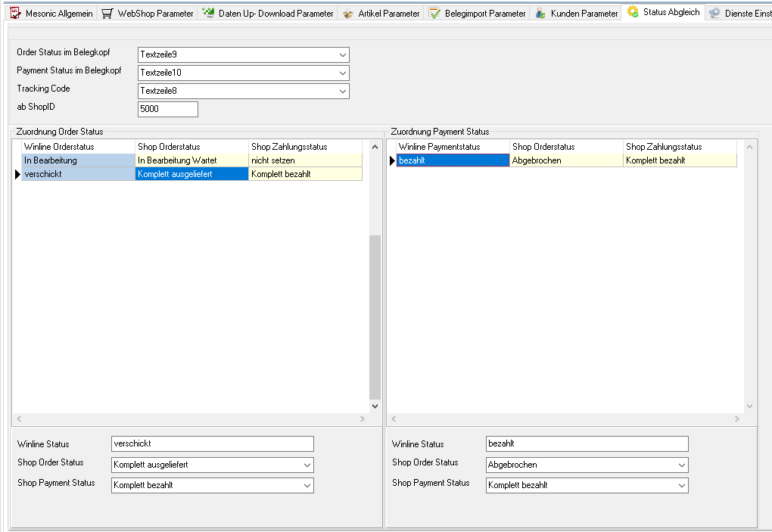Click the Kunden Parameter person icon
Screen dimensions: 772x532
pyautogui.click(x=540, y=14)
